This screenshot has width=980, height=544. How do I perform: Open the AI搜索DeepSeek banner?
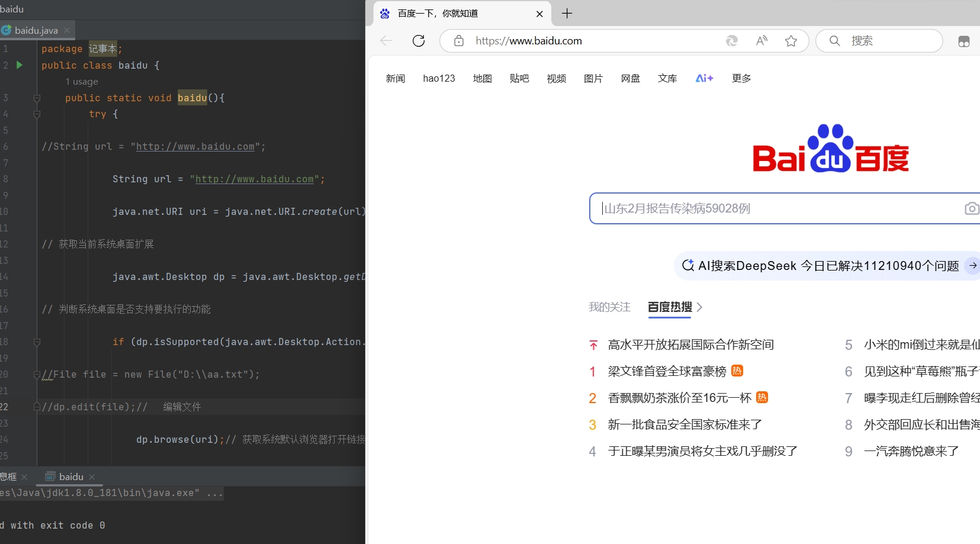828,266
